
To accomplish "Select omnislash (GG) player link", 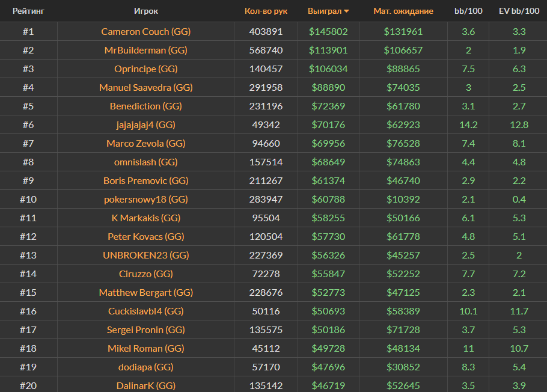I will click(145, 162).
